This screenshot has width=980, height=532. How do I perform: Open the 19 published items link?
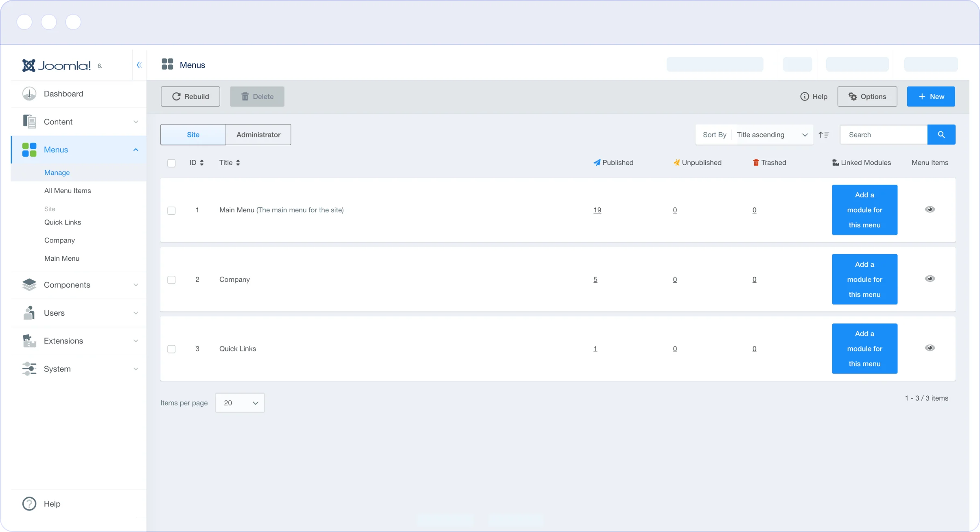[x=597, y=210]
